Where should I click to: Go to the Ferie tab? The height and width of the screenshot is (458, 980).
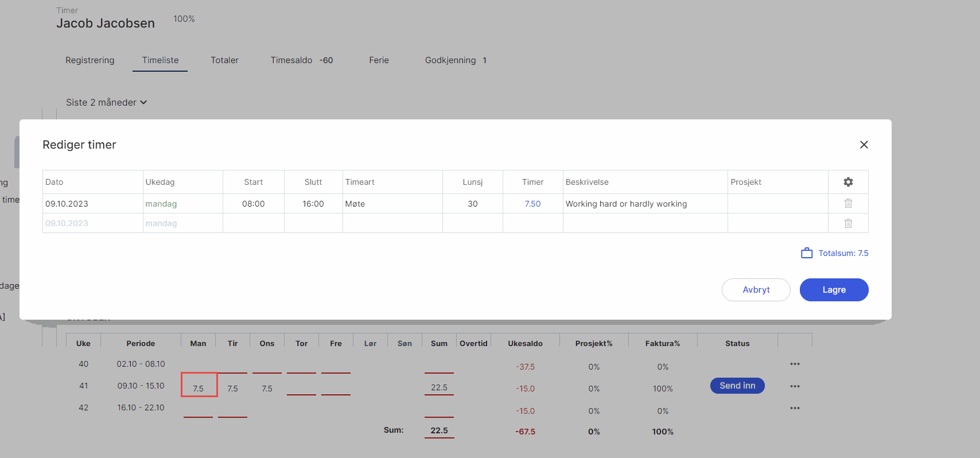pyautogui.click(x=379, y=60)
